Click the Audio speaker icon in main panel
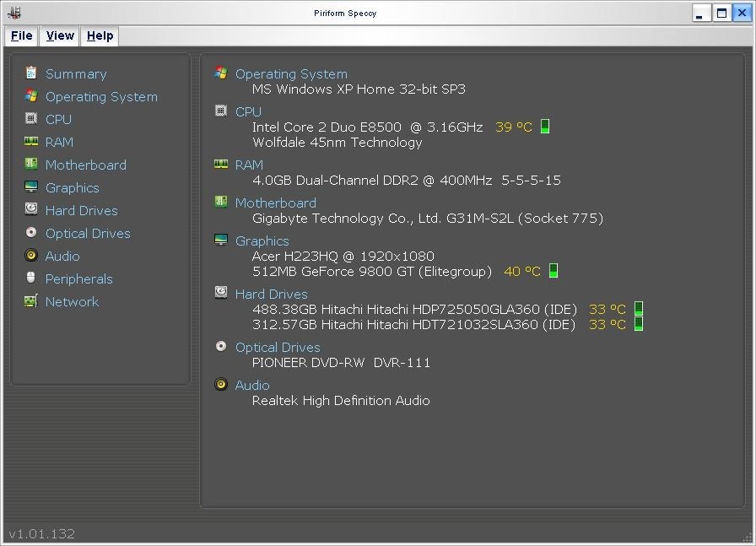The width and height of the screenshot is (756, 546). [221, 384]
